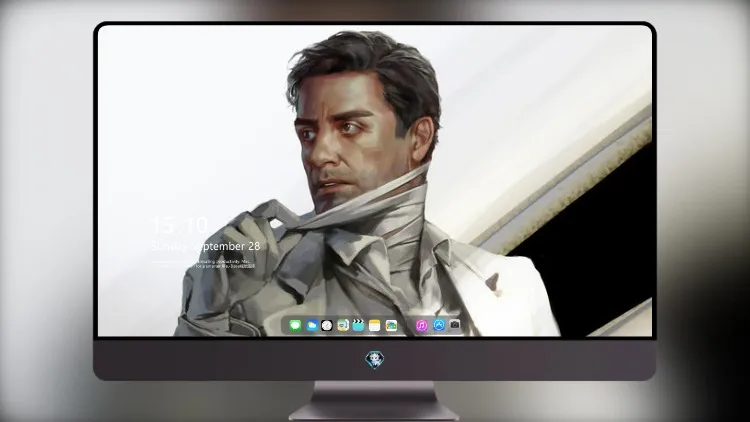The image size is (750, 422).
Task: Open the green-yellow icon right of Clock
Action: [343, 326]
